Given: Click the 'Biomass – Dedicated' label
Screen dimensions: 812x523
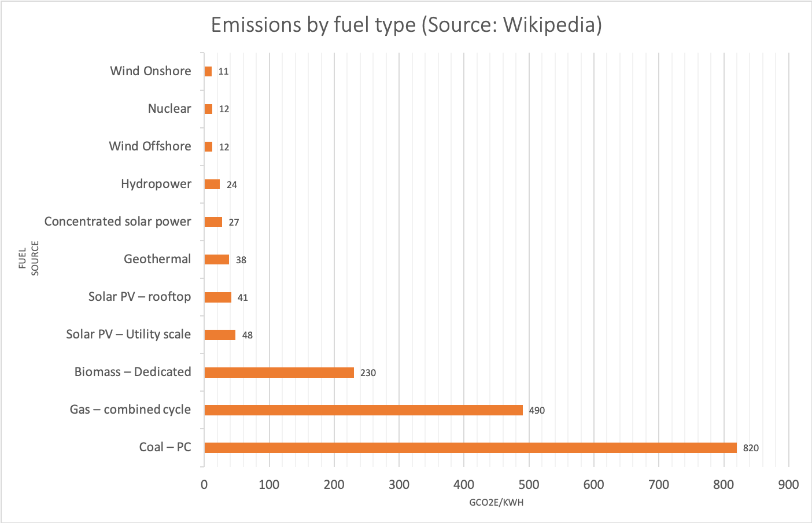Looking at the screenshot, I should pos(132,372).
